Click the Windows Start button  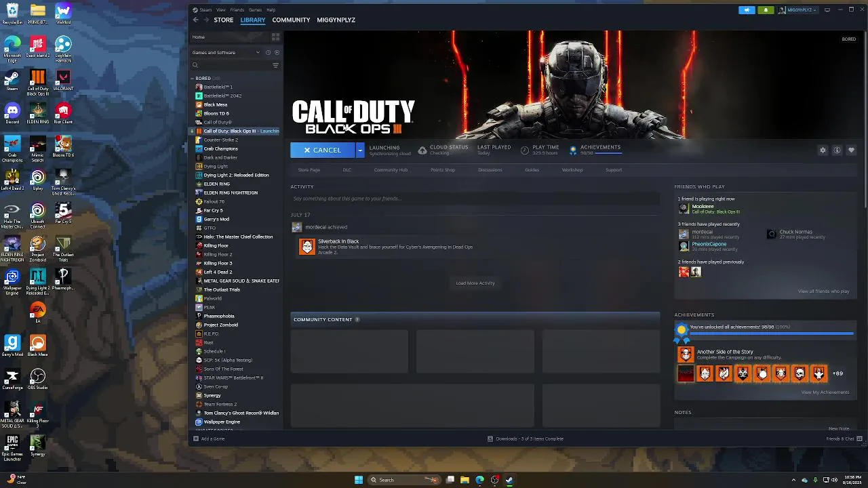359,480
